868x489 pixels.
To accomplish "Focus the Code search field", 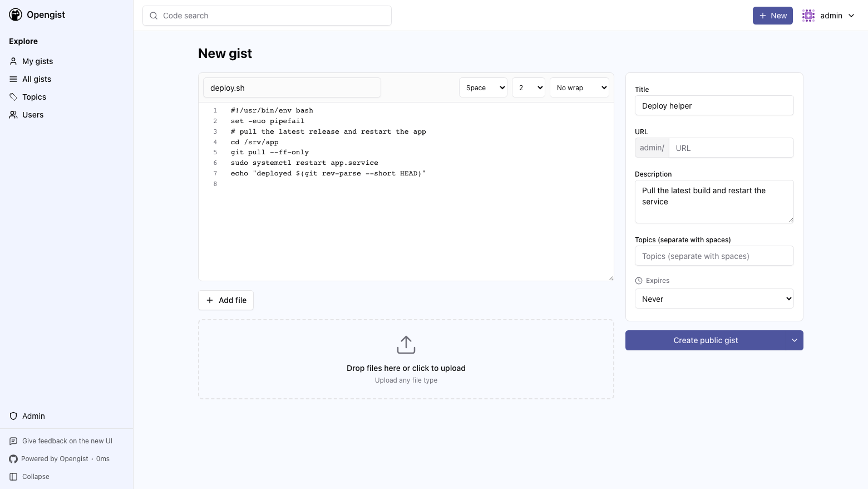I will [267, 16].
